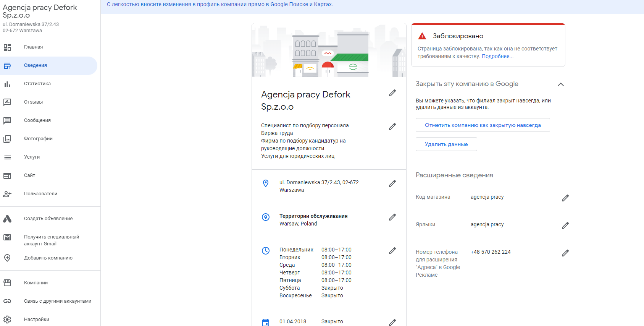
Task: Click the Фотографии gallery icon
Action: tap(7, 139)
